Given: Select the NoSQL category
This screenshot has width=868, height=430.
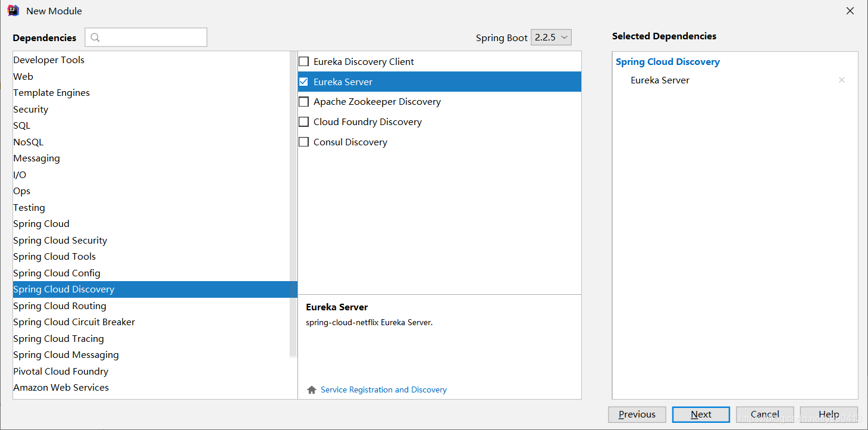Looking at the screenshot, I should [151, 142].
